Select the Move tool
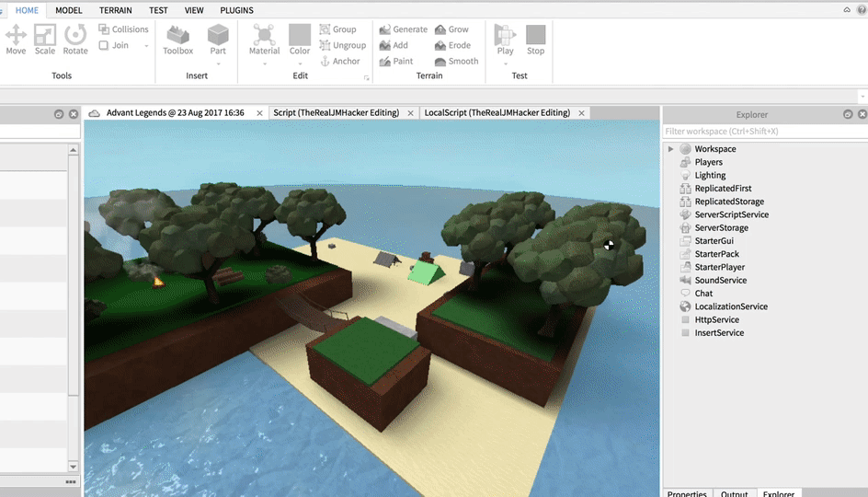Viewport: 868px width, 497px height. tap(16, 40)
